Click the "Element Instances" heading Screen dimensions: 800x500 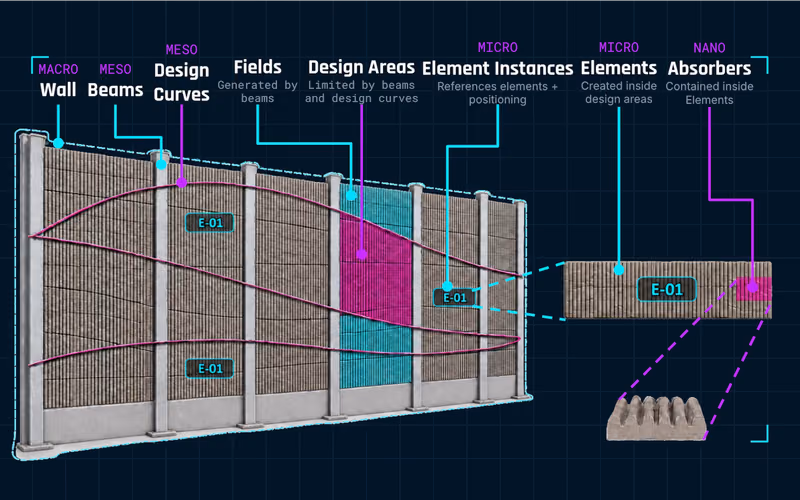(x=497, y=68)
